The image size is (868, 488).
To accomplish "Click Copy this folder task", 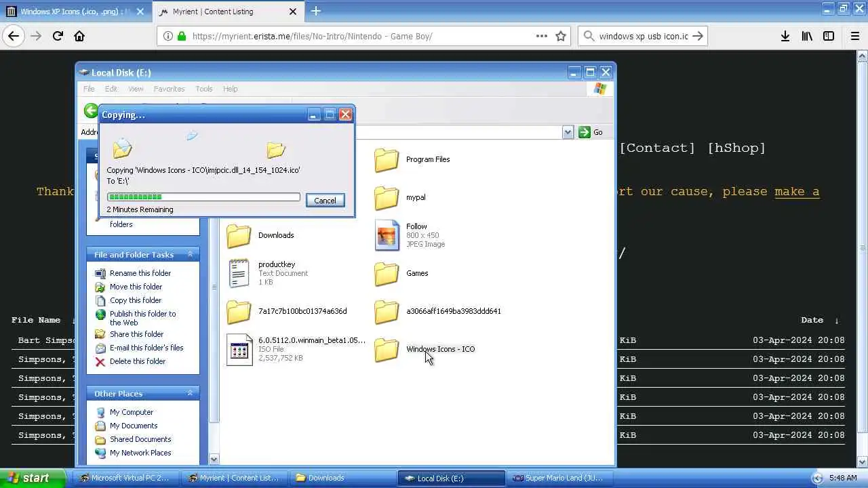I will 136,300.
